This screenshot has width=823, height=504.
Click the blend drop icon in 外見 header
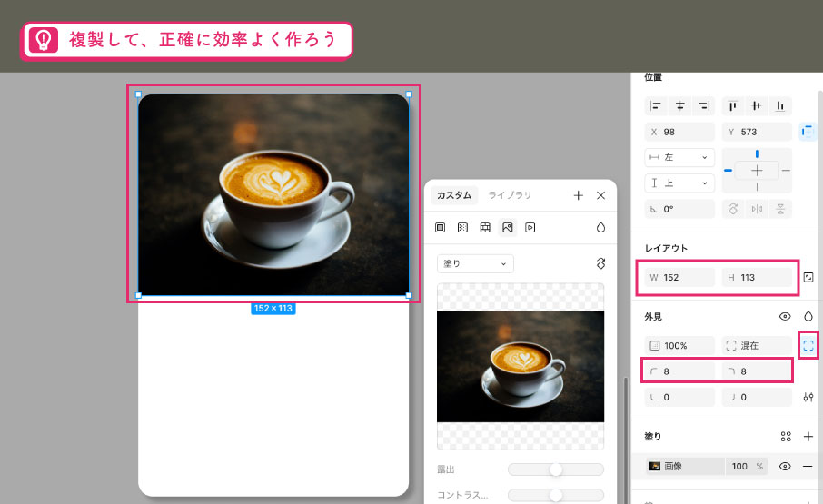(x=808, y=316)
